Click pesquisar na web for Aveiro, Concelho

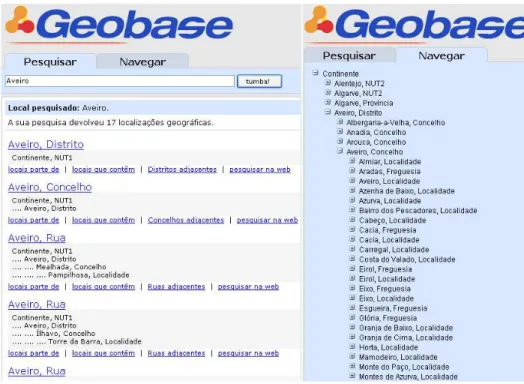[x=267, y=220]
